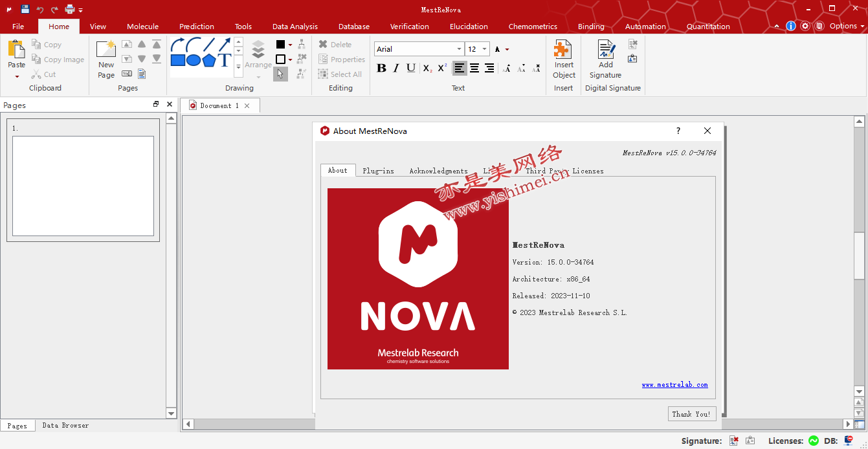This screenshot has width=868, height=449.
Task: Open the fill color dropdown arrow
Action: (x=290, y=60)
